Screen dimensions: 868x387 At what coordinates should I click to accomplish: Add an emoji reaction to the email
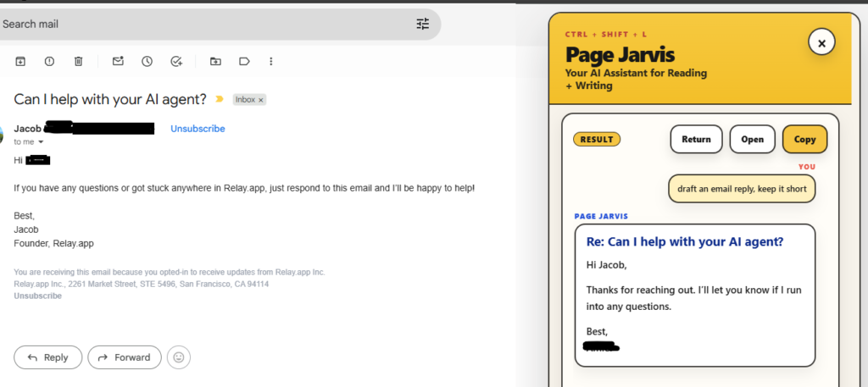178,357
